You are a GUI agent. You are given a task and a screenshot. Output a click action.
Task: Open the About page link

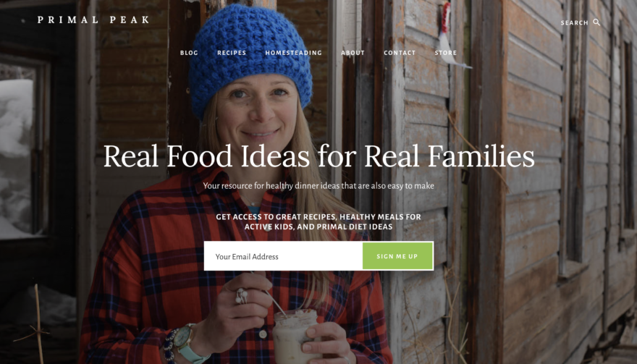353,53
